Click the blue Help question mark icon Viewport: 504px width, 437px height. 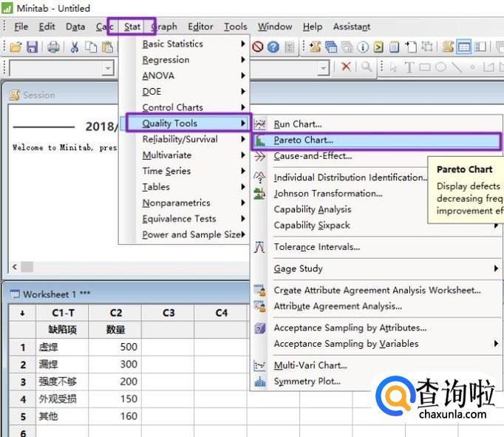273,47
